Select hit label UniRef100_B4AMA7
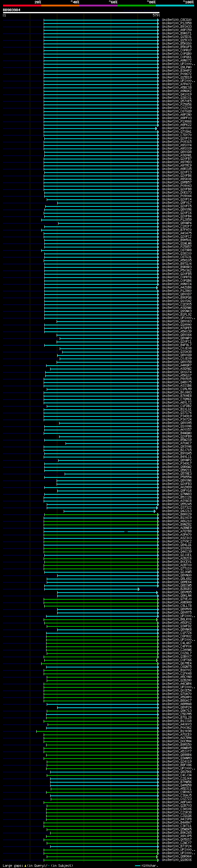The image size is (197, 868). [x=176, y=822]
